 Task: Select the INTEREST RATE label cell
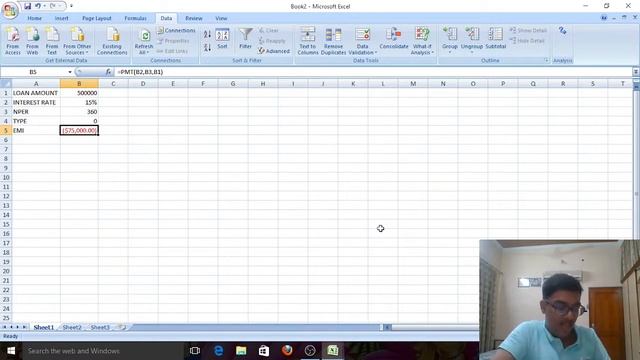tap(36, 102)
